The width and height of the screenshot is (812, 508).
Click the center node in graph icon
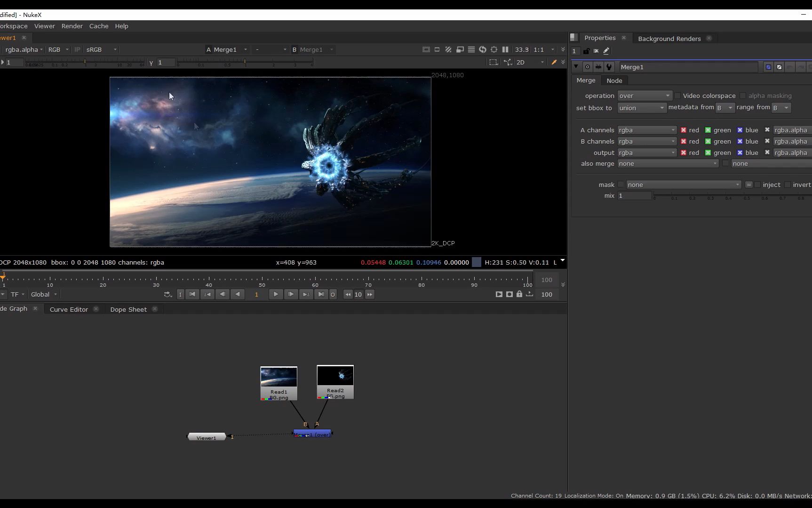[x=588, y=67]
